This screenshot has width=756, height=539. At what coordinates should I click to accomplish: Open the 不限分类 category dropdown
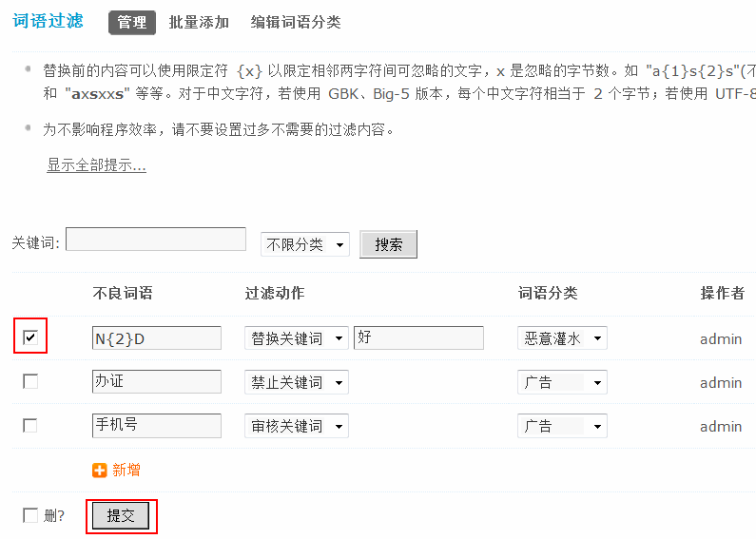click(x=305, y=244)
